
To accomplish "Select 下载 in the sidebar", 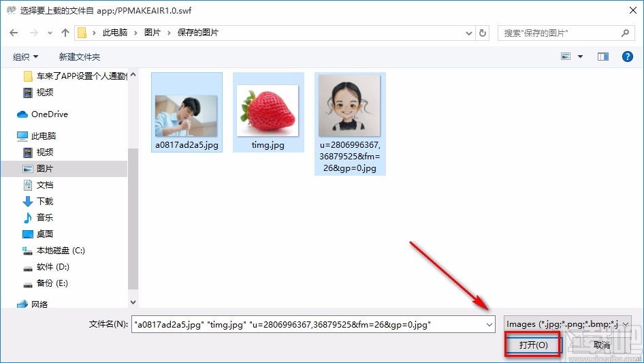I will (x=38, y=202).
